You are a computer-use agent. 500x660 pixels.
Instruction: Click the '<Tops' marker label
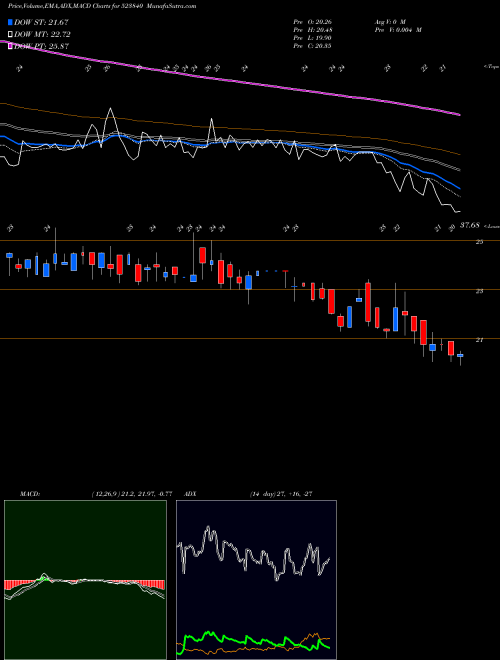pos(491,67)
